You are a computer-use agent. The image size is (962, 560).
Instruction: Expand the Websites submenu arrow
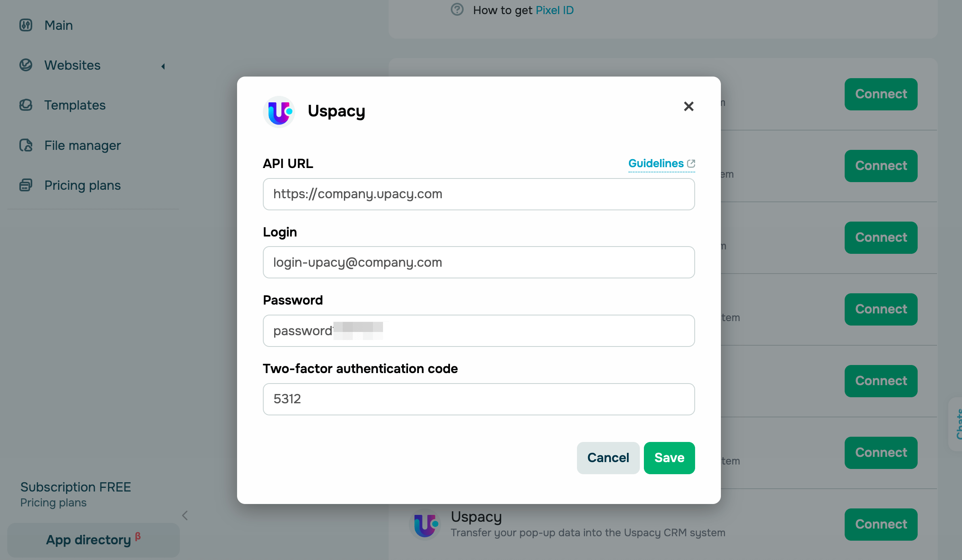[163, 66]
